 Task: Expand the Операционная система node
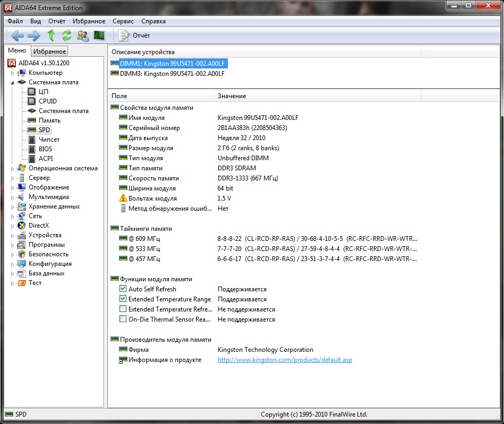click(12, 169)
